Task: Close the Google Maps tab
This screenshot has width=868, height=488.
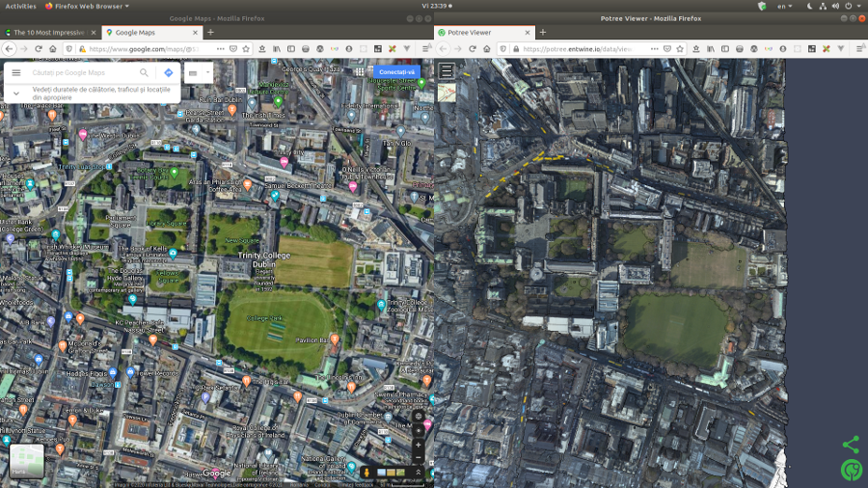Action: click(x=195, y=33)
